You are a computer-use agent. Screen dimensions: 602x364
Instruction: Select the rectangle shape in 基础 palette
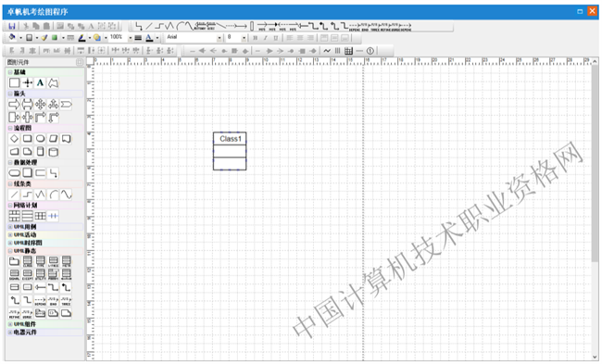(x=14, y=82)
